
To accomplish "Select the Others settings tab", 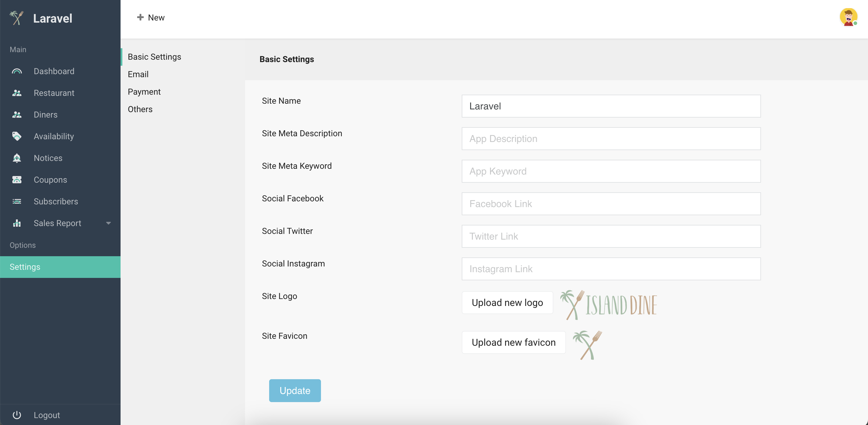I will pos(140,109).
